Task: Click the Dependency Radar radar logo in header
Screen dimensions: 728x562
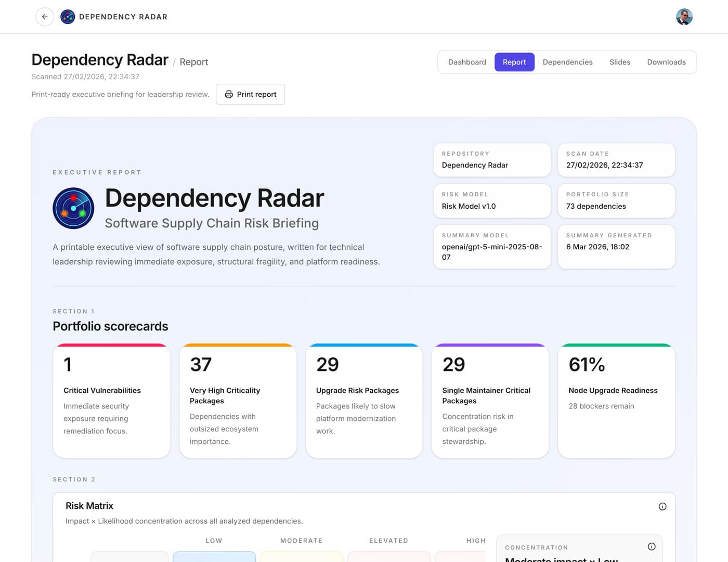Action: 68,17
